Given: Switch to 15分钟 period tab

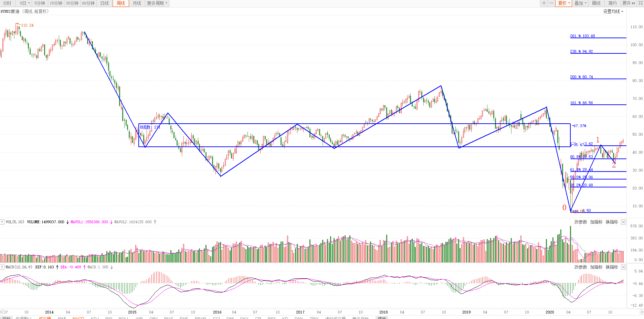Looking at the screenshot, I should 56,3.
